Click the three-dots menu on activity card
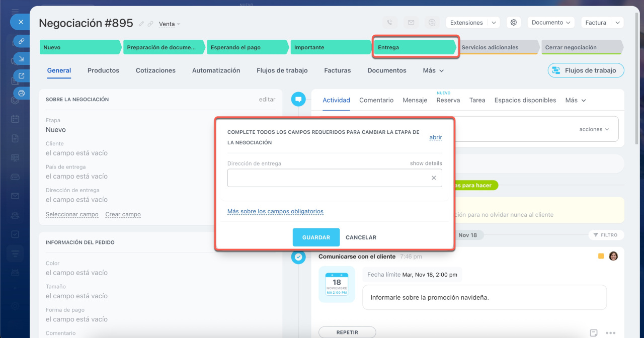The width and height of the screenshot is (644, 338). (x=611, y=333)
